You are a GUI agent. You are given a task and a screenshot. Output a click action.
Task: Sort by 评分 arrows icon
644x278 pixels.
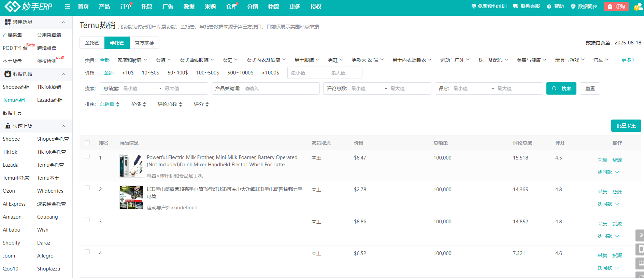tap(207, 105)
